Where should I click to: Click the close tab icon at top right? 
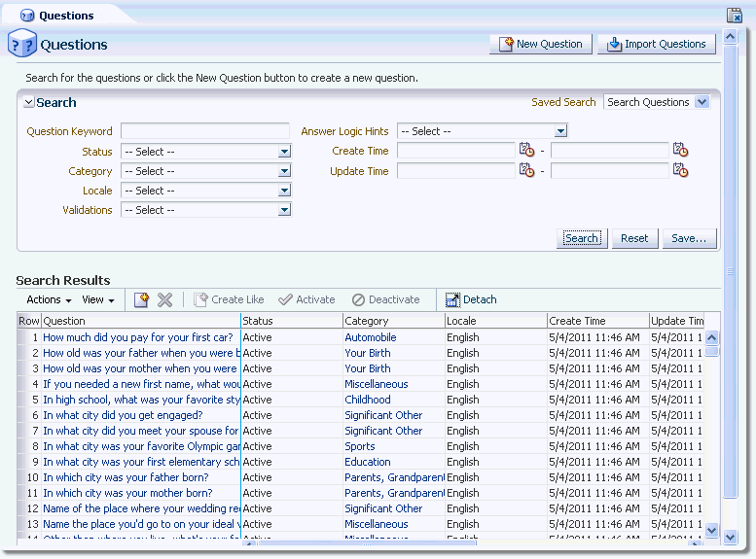pyautogui.click(x=735, y=16)
